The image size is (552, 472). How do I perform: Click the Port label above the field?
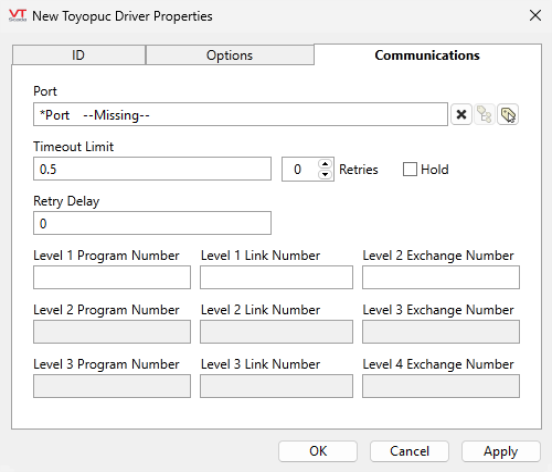click(45, 92)
